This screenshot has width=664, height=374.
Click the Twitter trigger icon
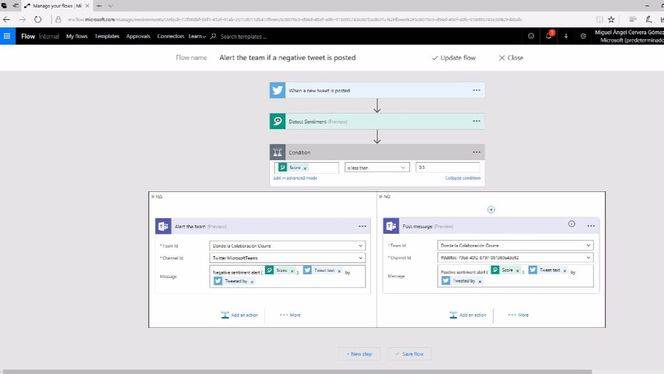click(277, 90)
